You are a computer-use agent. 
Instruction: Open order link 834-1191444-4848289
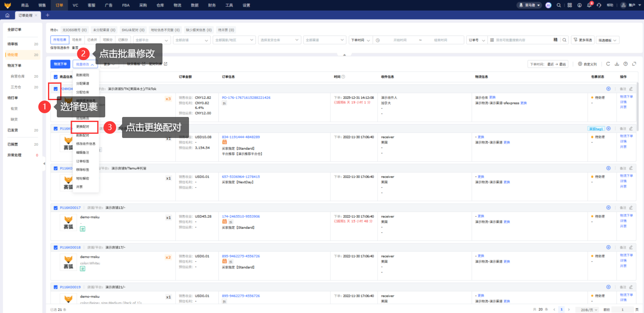point(241,137)
